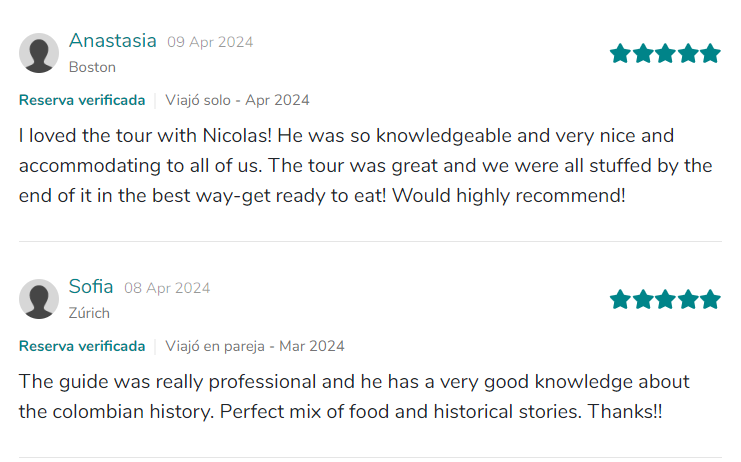This screenshot has height=462, width=741.
Task: Click the Zúrich location text
Action: tap(89, 313)
